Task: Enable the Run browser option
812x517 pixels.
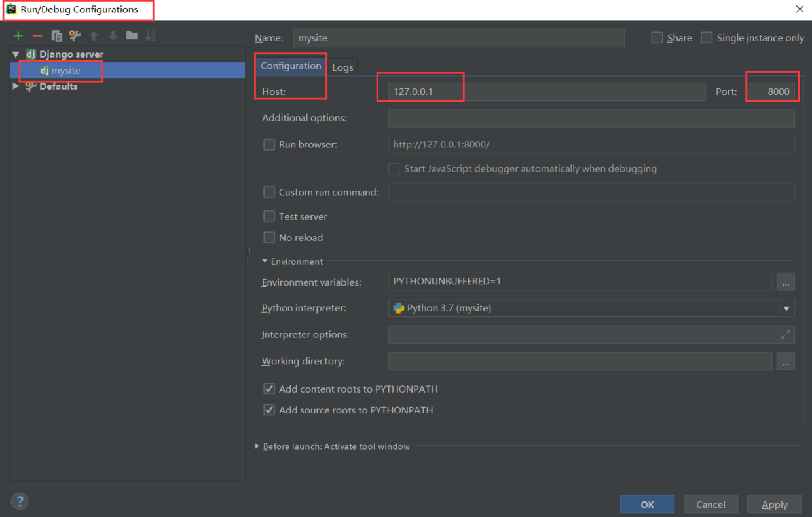Action: click(x=269, y=144)
